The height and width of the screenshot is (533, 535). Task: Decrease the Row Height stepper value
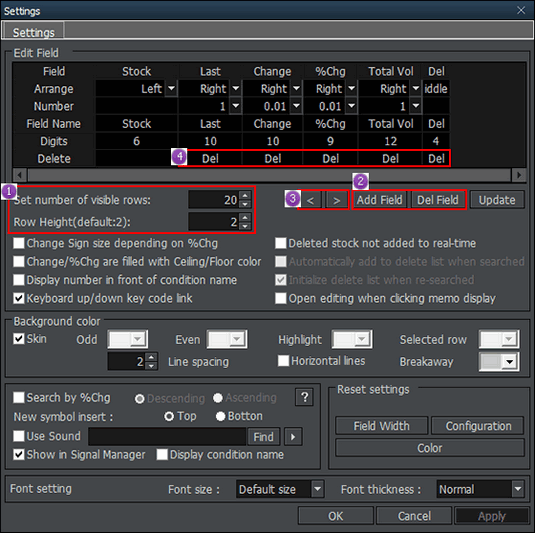point(245,226)
